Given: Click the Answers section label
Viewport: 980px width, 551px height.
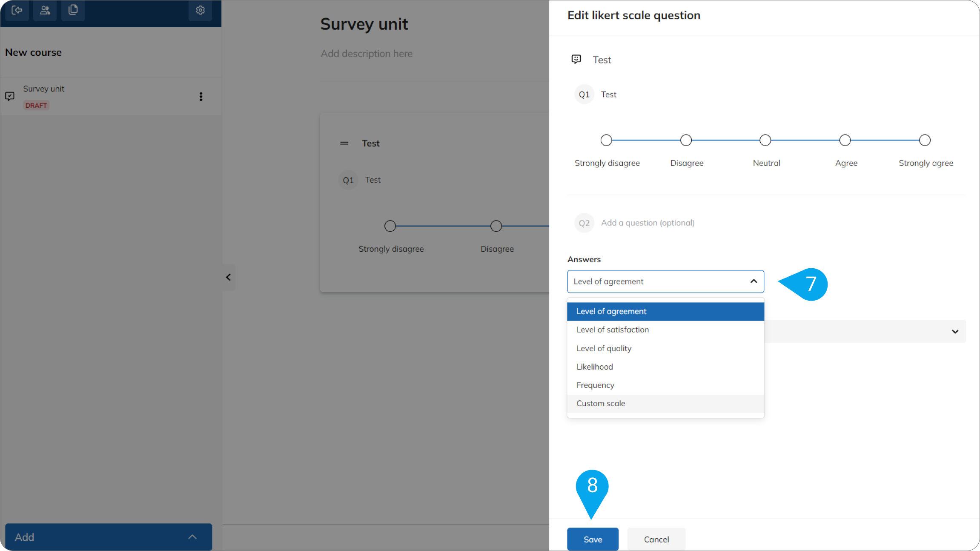Looking at the screenshot, I should coord(584,259).
